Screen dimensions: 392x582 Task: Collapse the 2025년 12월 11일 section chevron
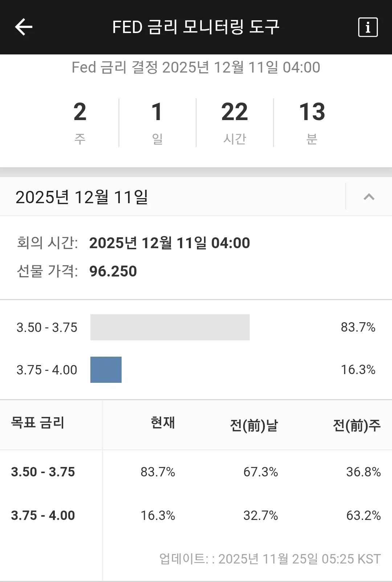[369, 197]
